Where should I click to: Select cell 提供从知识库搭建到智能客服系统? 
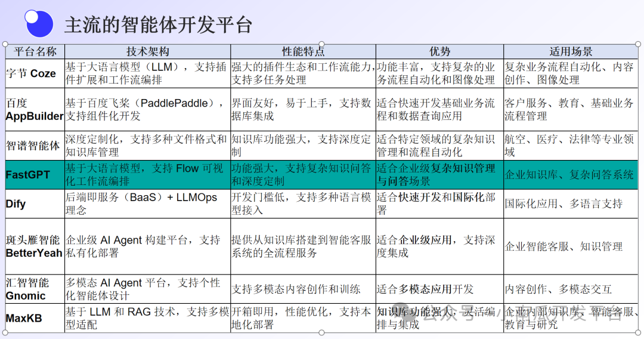303,246
